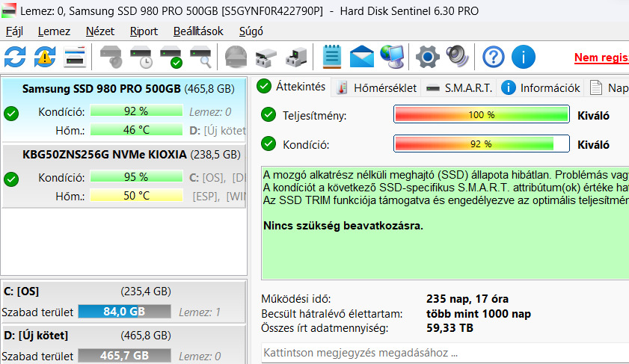Screen dimensions: 629x364
Task: Open settings via the gear icon
Action: (x=427, y=56)
